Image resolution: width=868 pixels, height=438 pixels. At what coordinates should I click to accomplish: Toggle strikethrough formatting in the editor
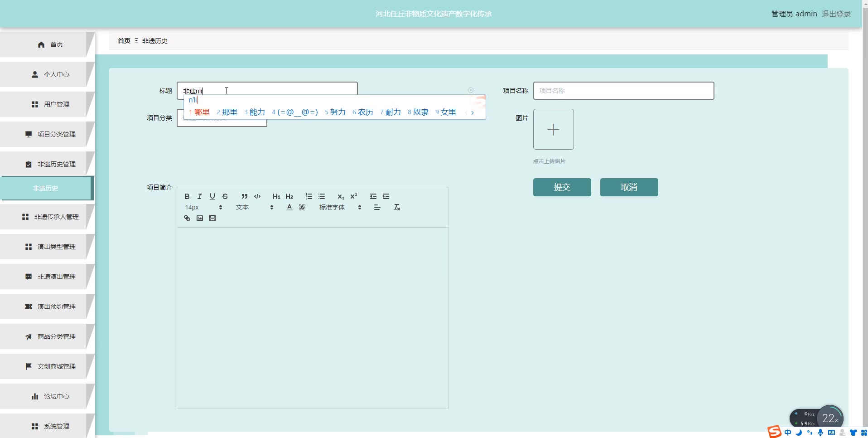(x=225, y=196)
